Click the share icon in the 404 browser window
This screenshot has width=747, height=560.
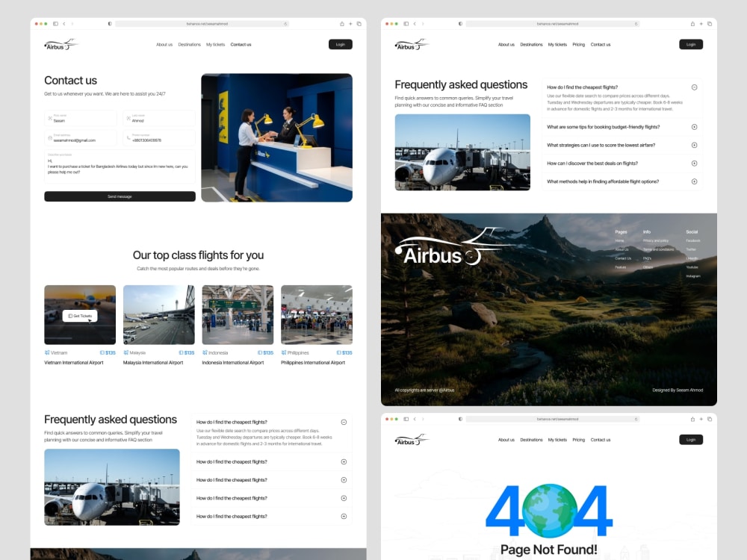tap(692, 419)
